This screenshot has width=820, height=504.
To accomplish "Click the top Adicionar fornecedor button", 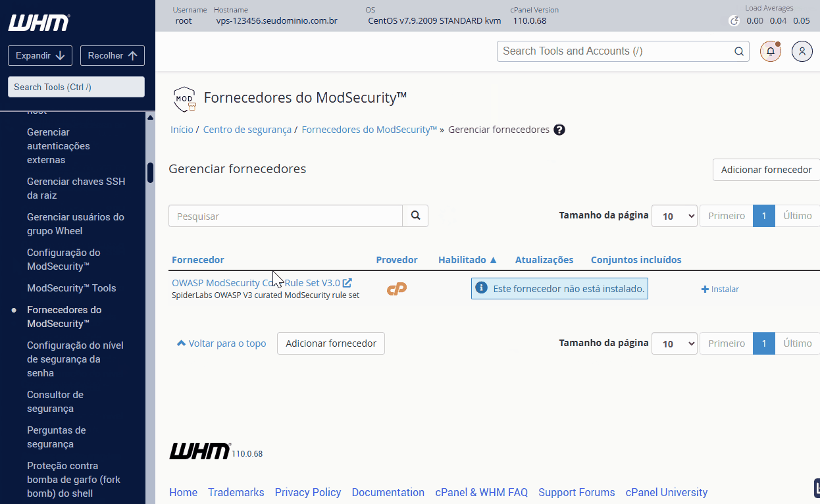I will click(767, 170).
